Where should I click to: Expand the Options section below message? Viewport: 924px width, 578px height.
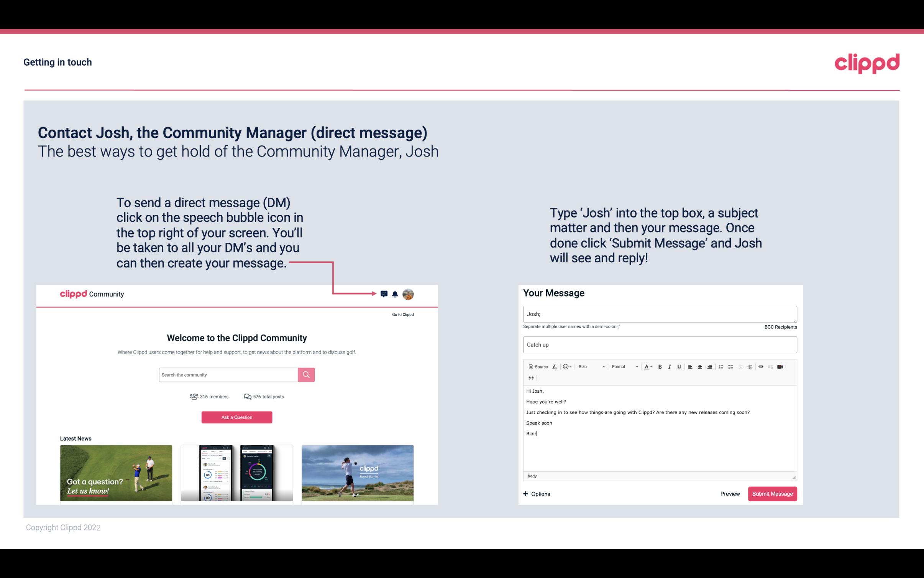[x=536, y=494]
